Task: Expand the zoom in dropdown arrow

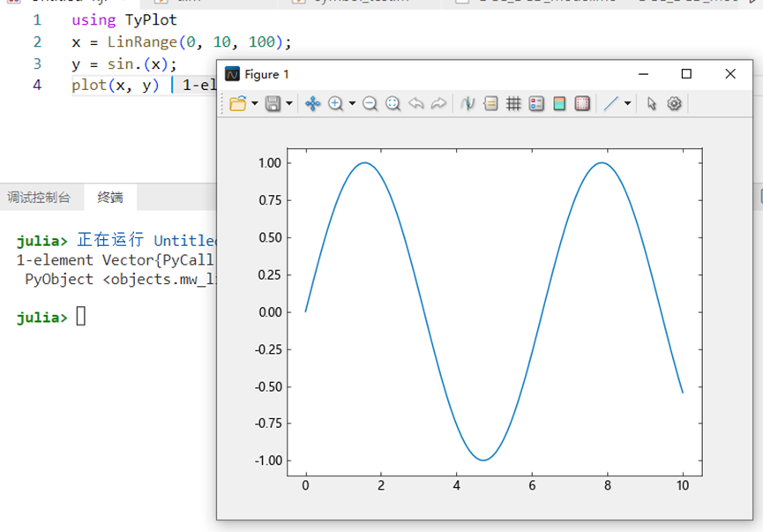Action: pos(352,103)
